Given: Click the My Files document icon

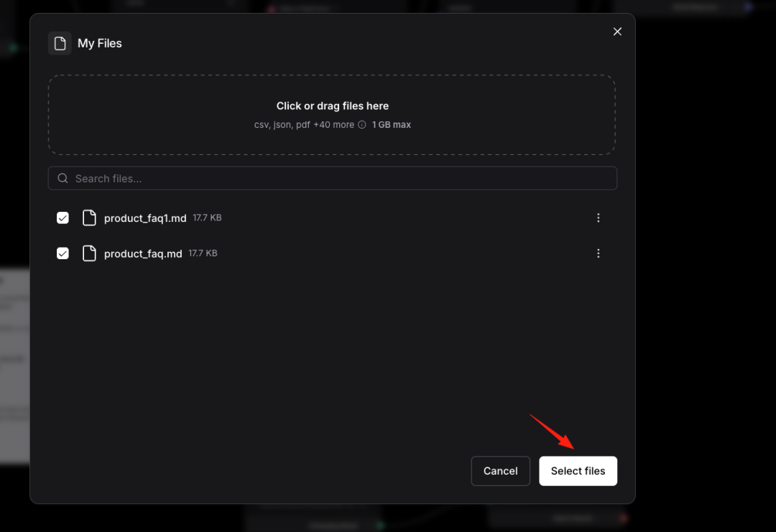Looking at the screenshot, I should [60, 44].
